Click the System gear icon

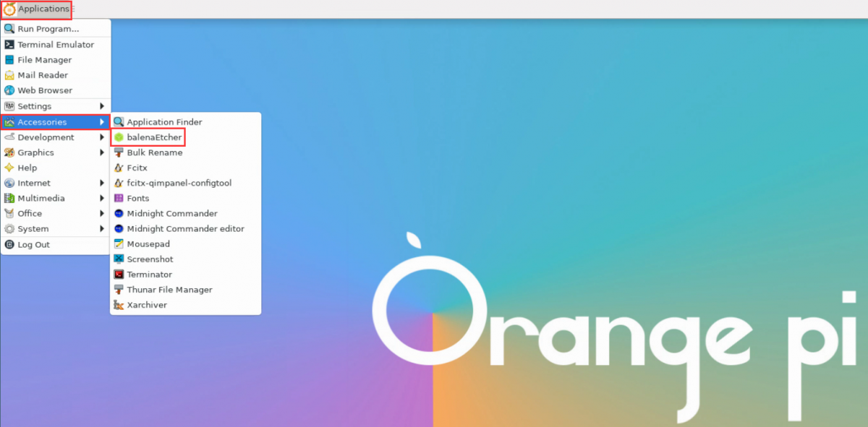coord(9,228)
